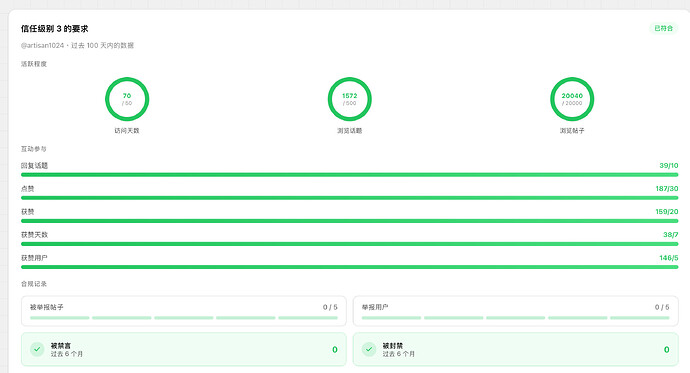This screenshot has width=690, height=373.
Task: Click the 举报用户 segmented bar
Action: (515, 318)
